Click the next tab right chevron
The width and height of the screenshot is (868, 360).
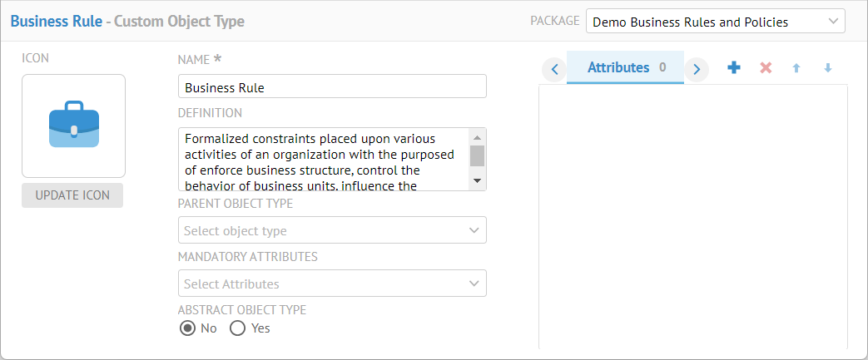tap(697, 69)
